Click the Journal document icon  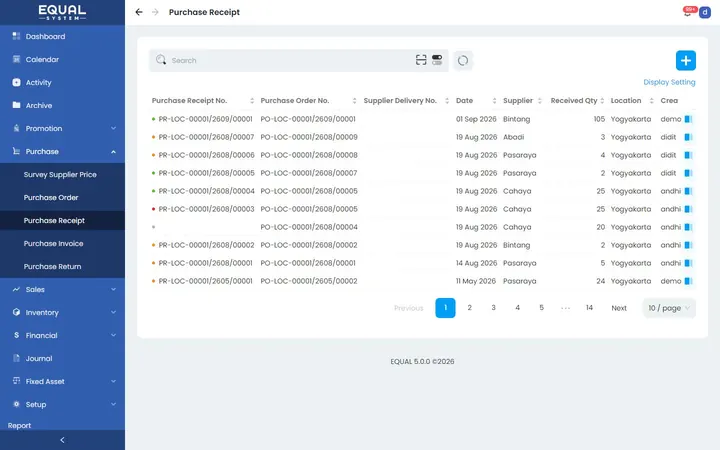click(x=16, y=358)
